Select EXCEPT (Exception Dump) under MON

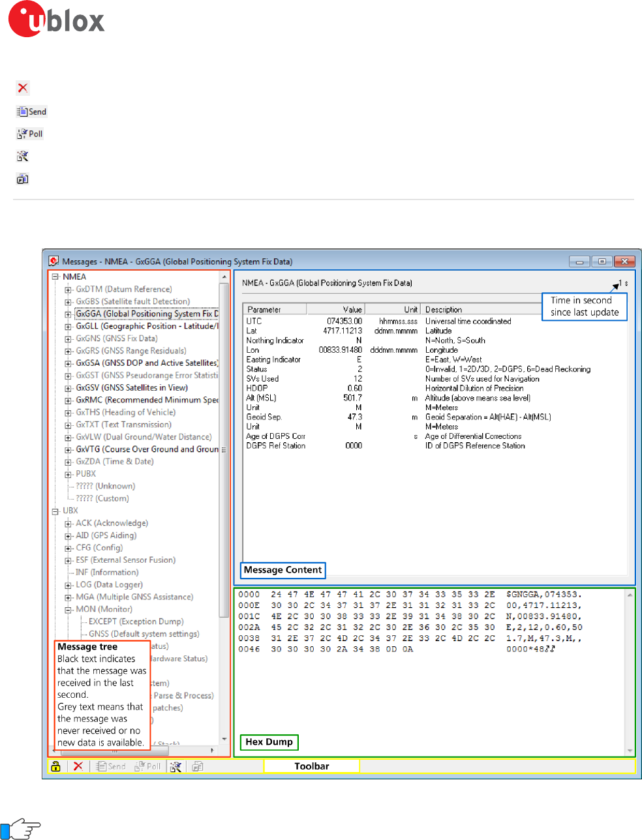pyautogui.click(x=136, y=622)
